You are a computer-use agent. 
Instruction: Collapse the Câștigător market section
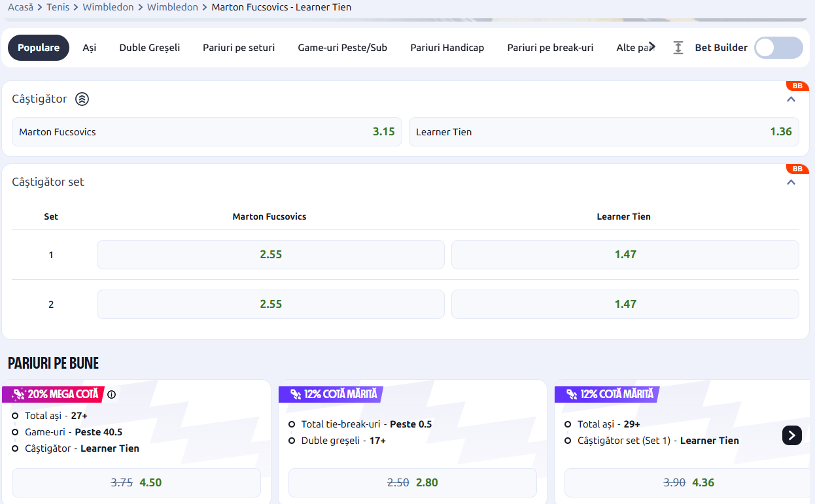coord(791,99)
